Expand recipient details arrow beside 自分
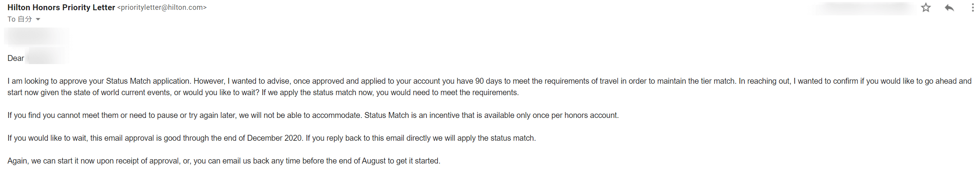 pos(38,19)
